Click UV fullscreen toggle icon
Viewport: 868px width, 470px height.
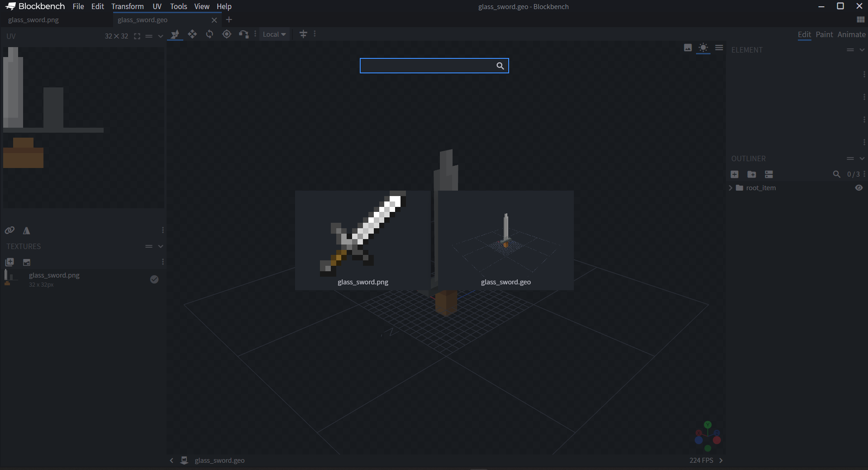click(x=137, y=36)
